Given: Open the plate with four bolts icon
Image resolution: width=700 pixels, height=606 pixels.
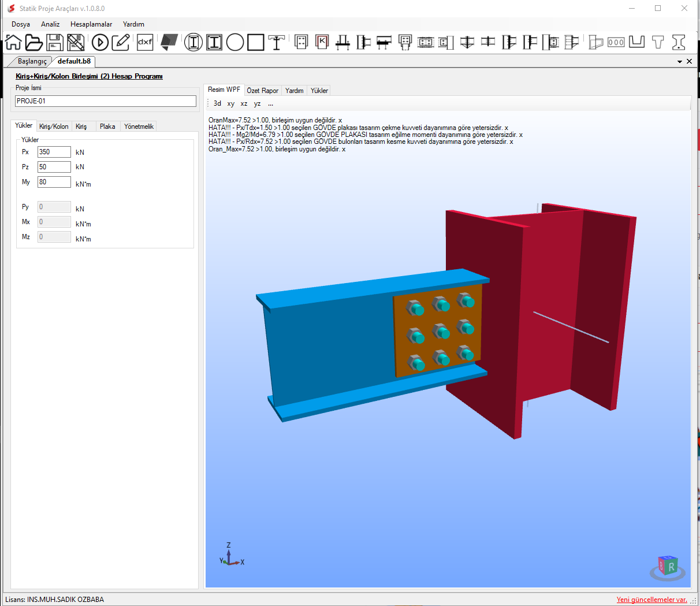Looking at the screenshot, I should point(301,42).
